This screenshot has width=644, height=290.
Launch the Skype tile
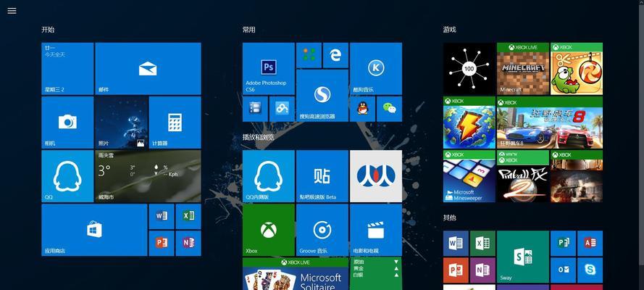click(x=590, y=270)
